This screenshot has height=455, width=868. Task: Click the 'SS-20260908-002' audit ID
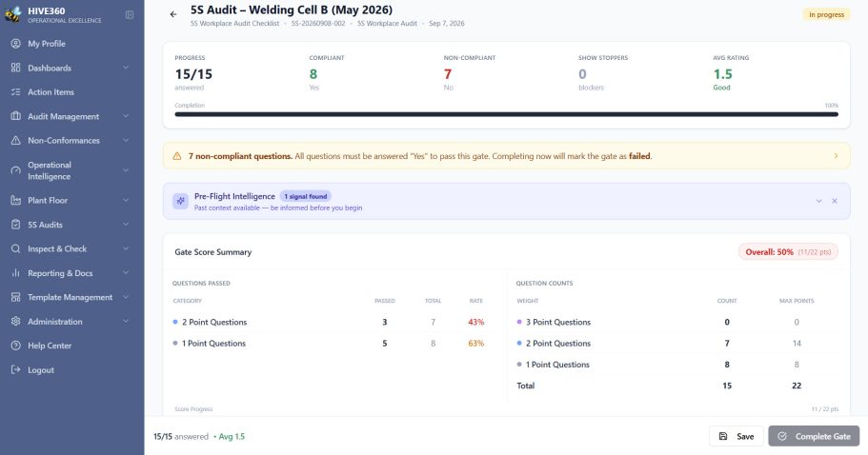tap(318, 23)
